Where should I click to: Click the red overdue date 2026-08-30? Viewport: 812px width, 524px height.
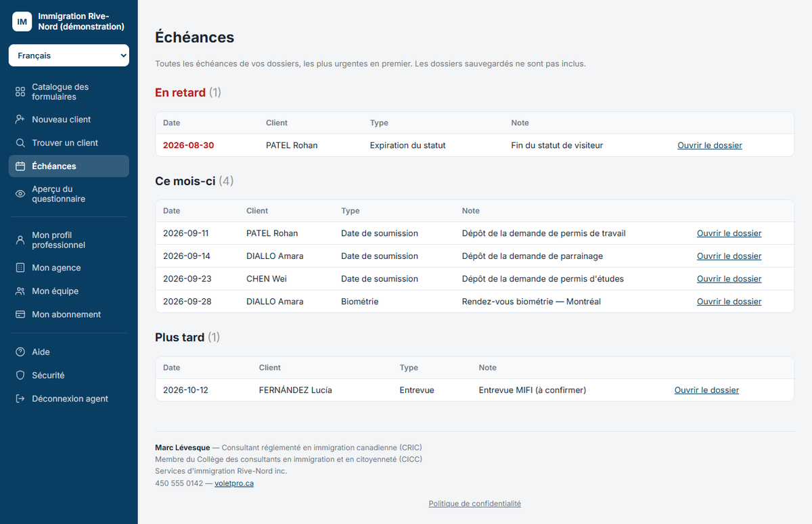click(x=189, y=145)
